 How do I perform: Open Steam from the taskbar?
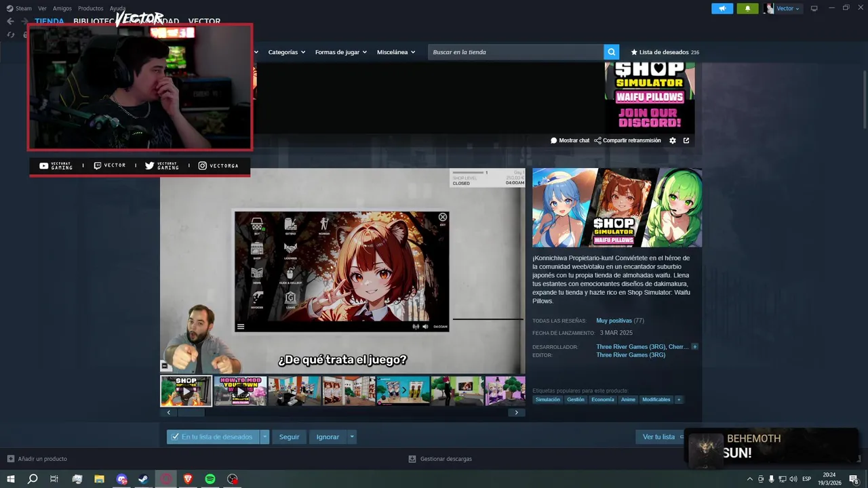coord(143,479)
